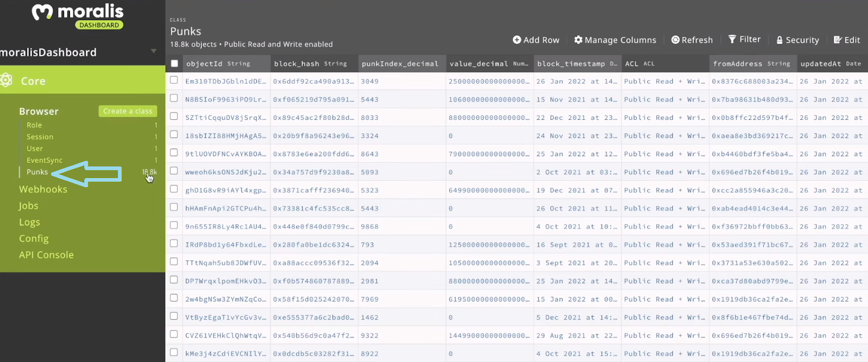Click punkIndex cell 2981
Viewport: 868px width, 362px height.
pyautogui.click(x=403, y=281)
